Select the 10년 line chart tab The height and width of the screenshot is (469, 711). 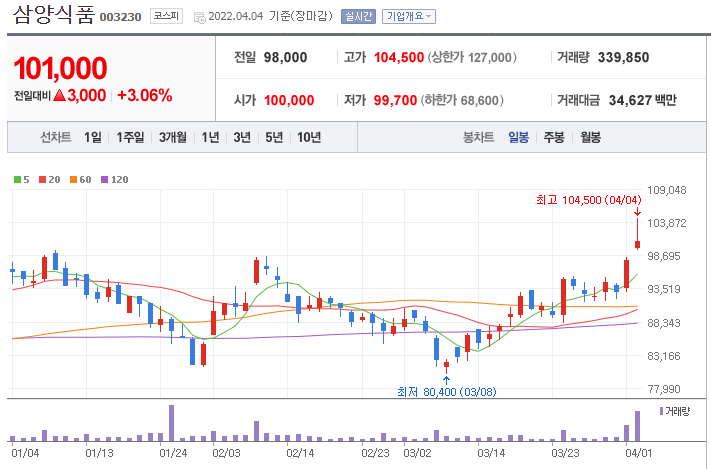click(x=309, y=137)
